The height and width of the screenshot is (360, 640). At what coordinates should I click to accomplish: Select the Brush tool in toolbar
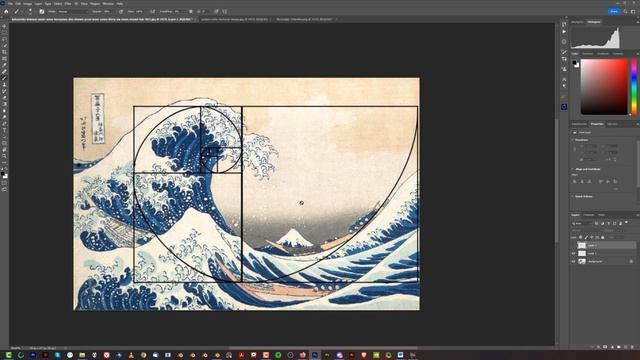(x=4, y=78)
